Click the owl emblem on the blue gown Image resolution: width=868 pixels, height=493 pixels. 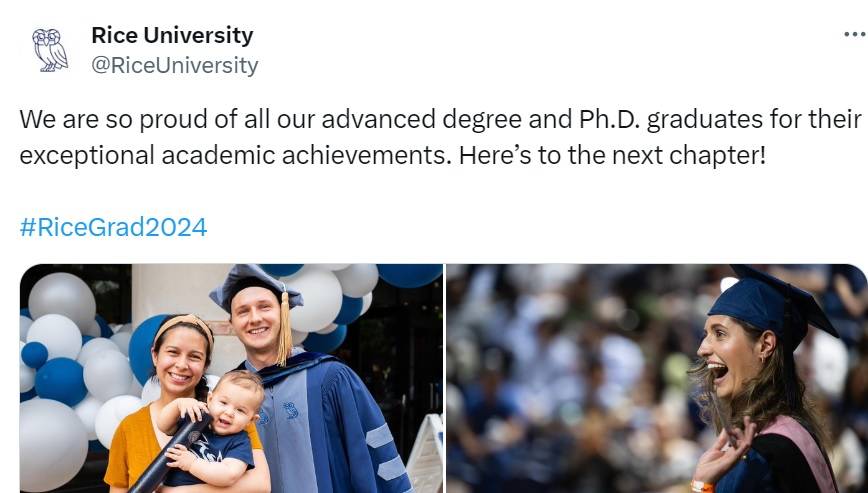[290, 411]
